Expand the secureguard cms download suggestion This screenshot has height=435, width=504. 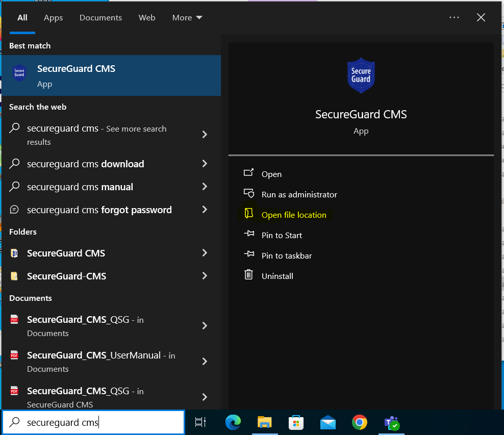205,164
